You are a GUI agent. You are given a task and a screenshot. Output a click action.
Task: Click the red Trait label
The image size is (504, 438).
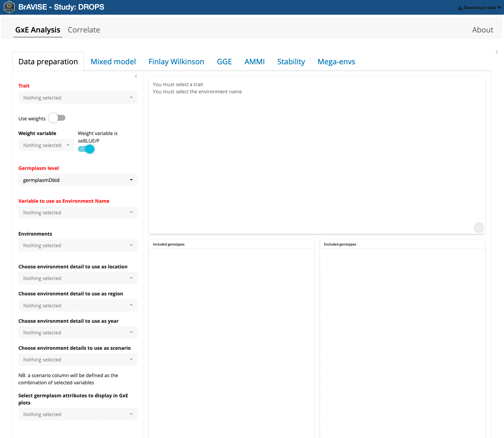24,86
